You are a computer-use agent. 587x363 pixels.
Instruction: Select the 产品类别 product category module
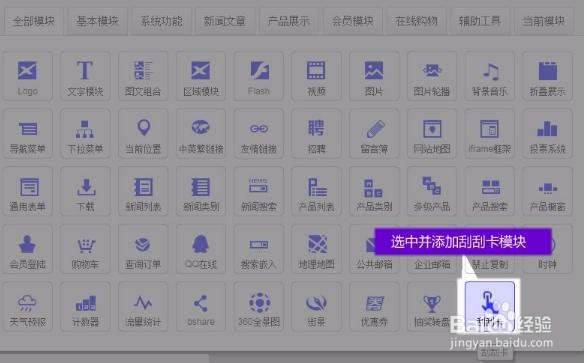click(374, 192)
